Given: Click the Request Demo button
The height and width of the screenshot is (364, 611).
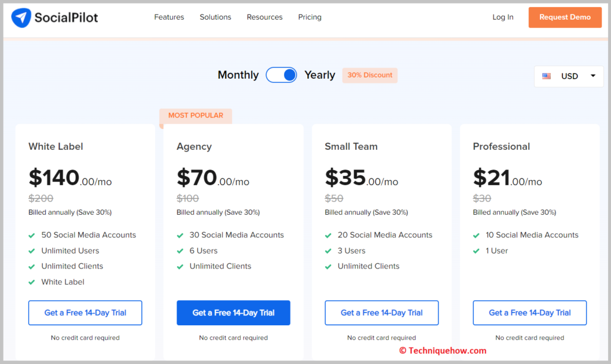Looking at the screenshot, I should 565,17.
